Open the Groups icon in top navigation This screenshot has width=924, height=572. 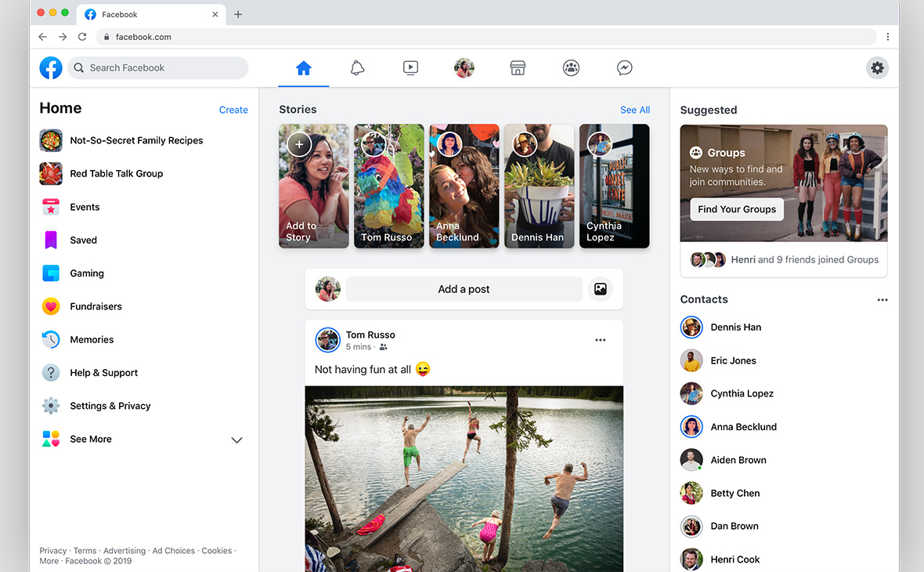pyautogui.click(x=571, y=68)
